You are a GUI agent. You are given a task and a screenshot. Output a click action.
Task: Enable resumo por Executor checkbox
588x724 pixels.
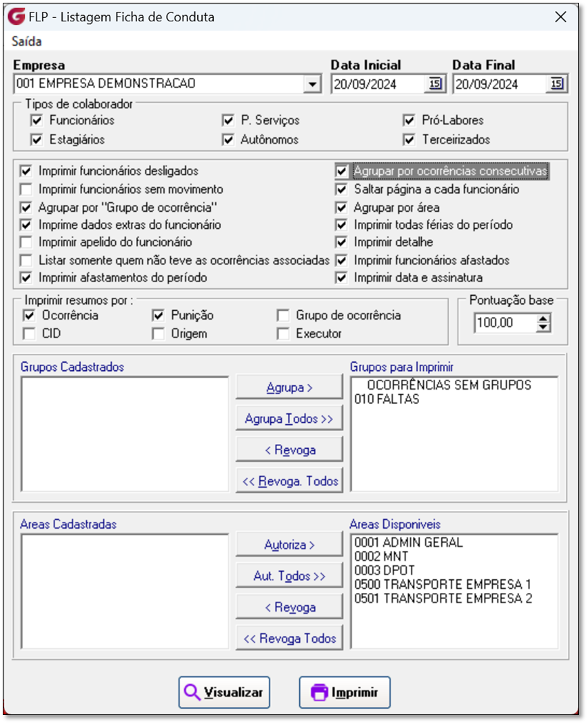[x=283, y=333]
